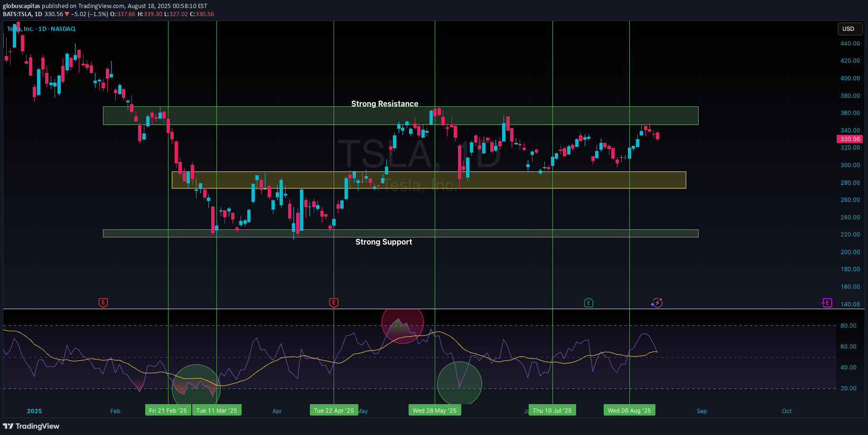Screen dimensions: 868x435
Task: Click the green earnings E marker in July
Action: click(x=588, y=303)
